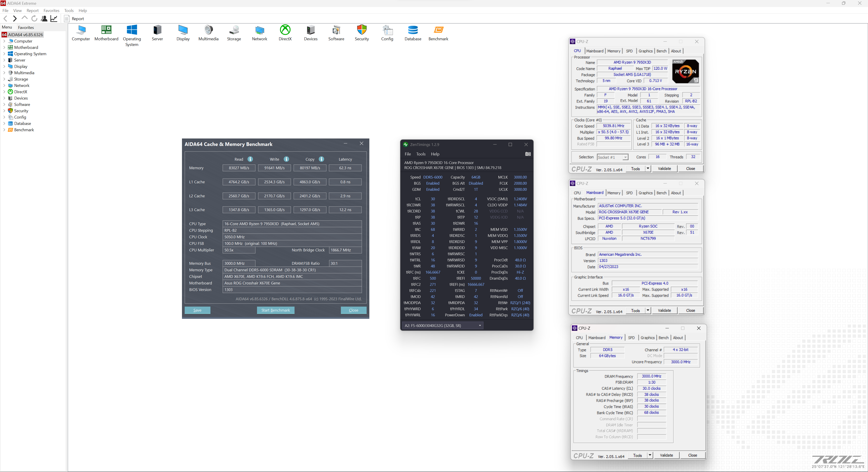Open the Multimedia category icon

209,33
